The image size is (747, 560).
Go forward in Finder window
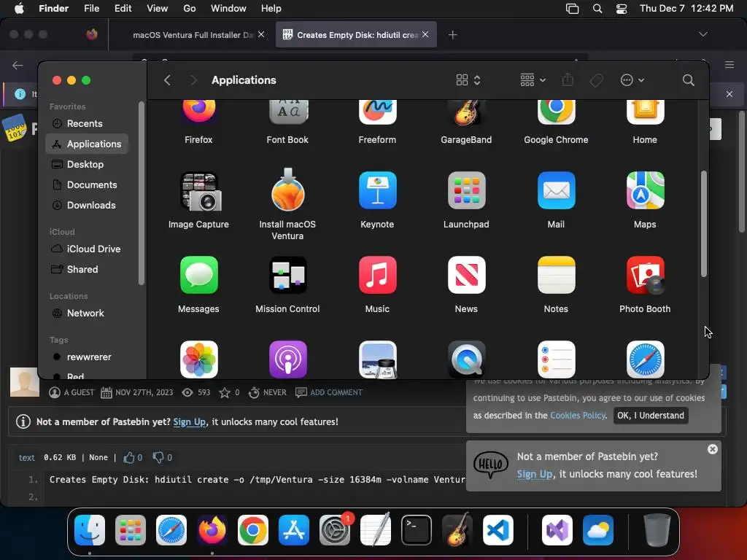pos(193,80)
